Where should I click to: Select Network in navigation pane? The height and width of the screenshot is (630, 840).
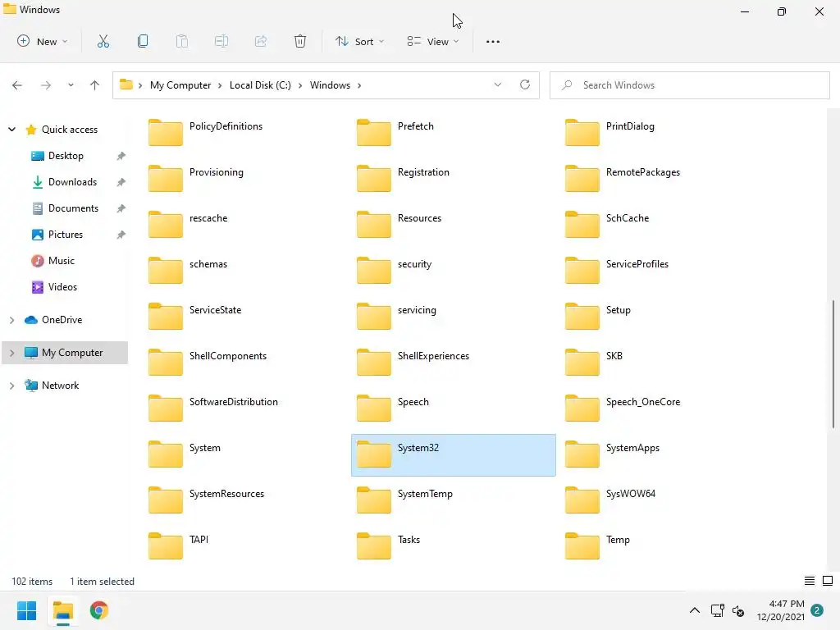(x=60, y=386)
